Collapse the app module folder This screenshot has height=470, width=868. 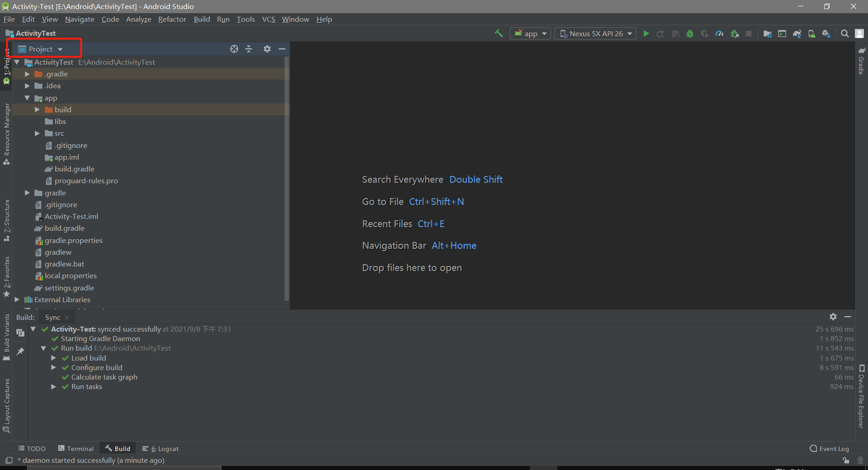click(27, 98)
